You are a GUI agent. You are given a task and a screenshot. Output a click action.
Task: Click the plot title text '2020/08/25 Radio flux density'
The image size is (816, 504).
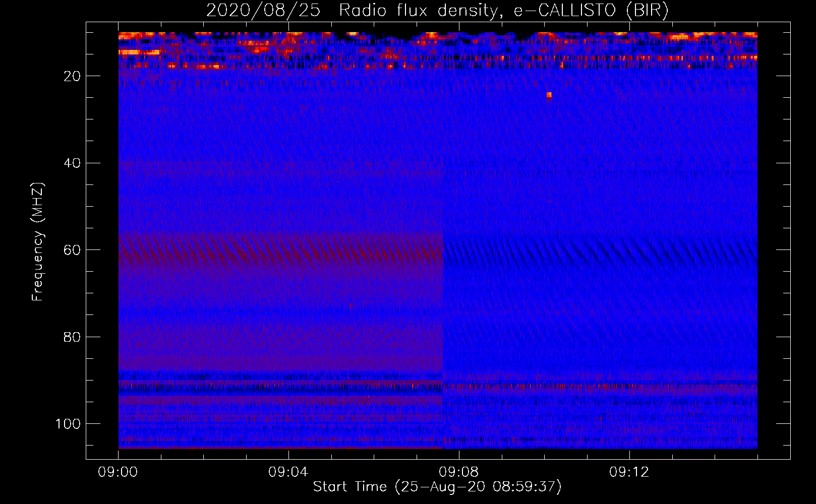point(356,11)
